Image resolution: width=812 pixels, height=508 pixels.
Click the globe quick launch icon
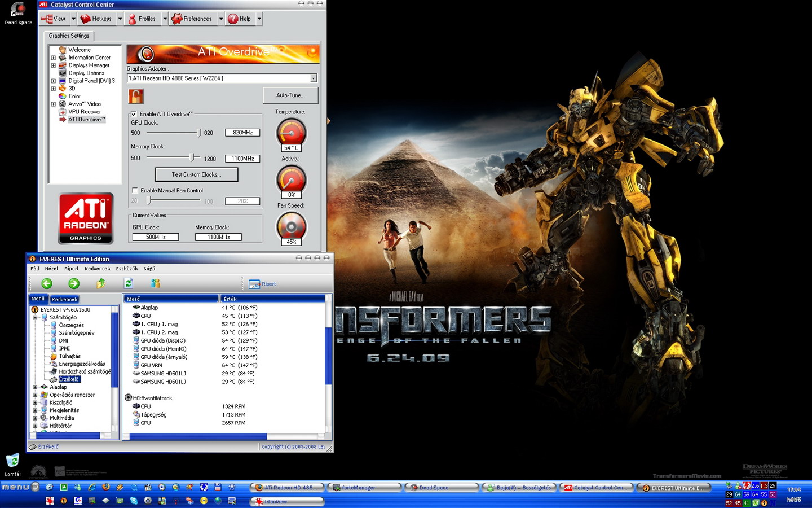click(x=218, y=501)
